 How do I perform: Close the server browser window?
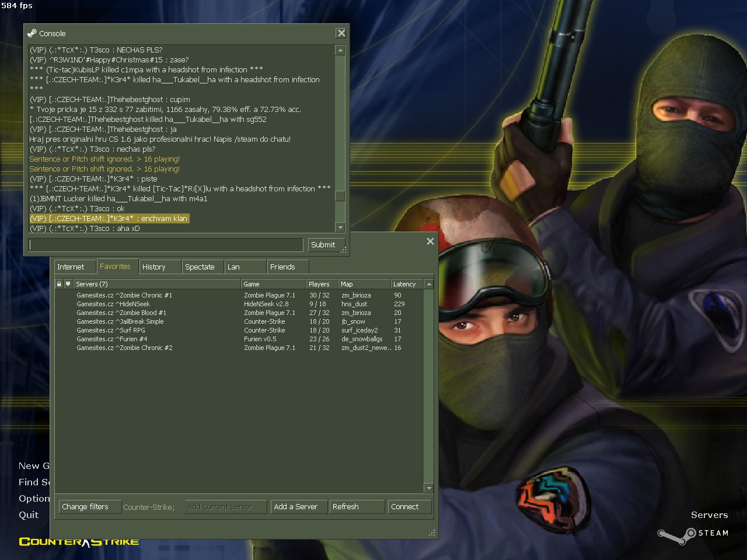430,242
